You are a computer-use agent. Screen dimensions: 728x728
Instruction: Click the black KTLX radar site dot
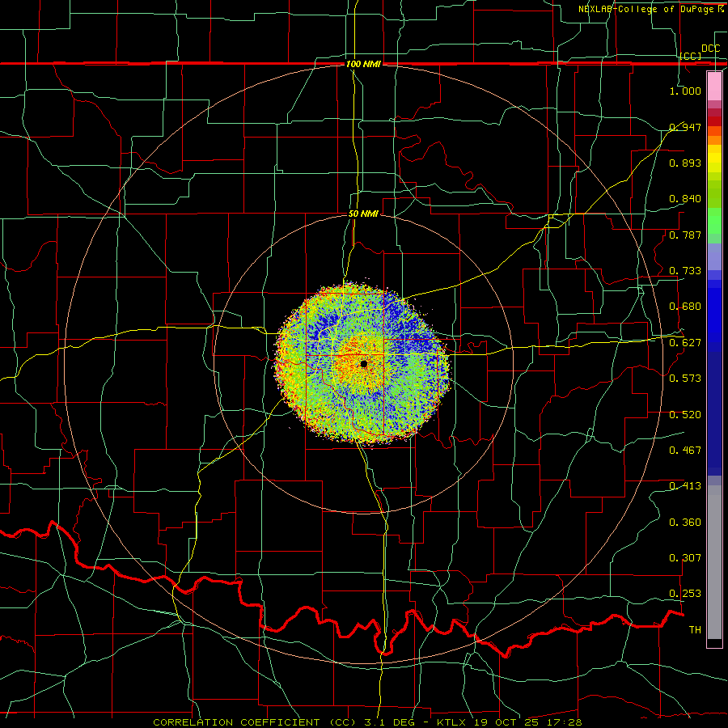pos(363,364)
